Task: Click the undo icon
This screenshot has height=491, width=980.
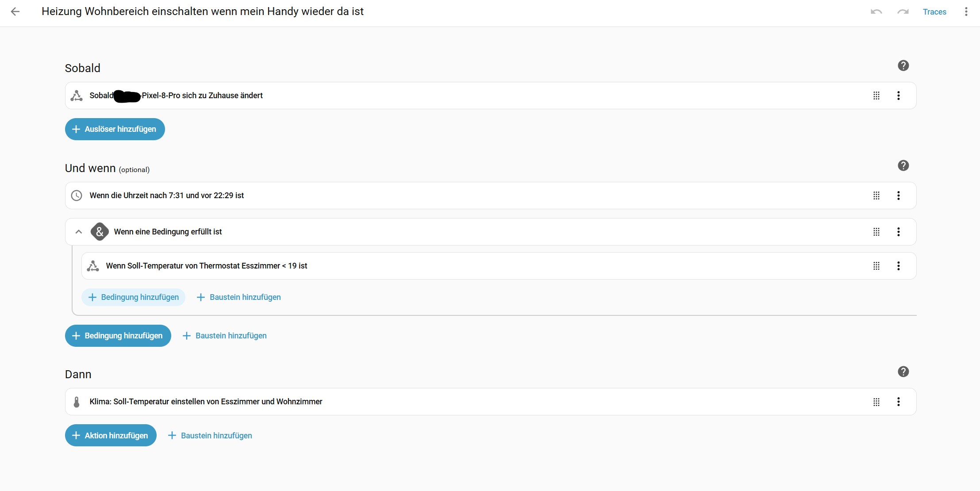Action: coord(876,12)
